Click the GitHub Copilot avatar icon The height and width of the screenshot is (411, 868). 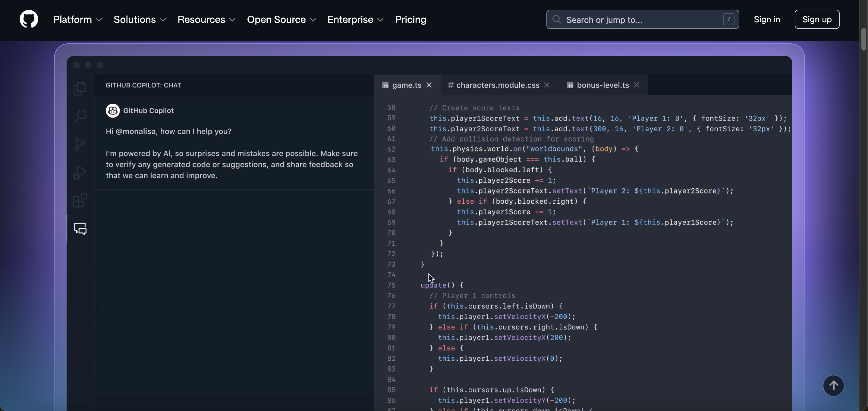pyautogui.click(x=112, y=111)
